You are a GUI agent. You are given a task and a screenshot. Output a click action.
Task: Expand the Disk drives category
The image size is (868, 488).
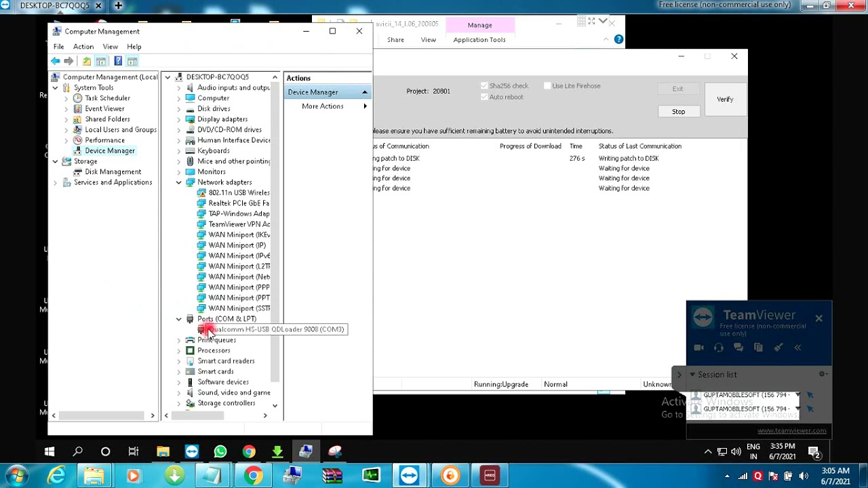179,108
